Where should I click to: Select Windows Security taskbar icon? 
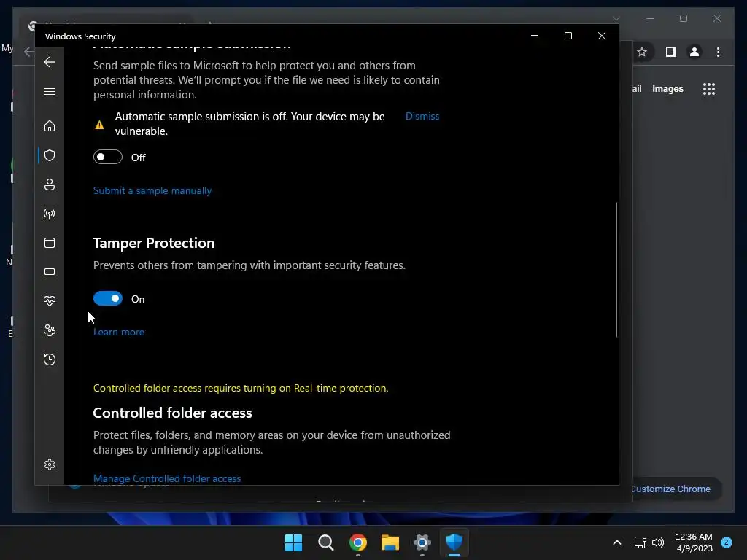coord(454,542)
